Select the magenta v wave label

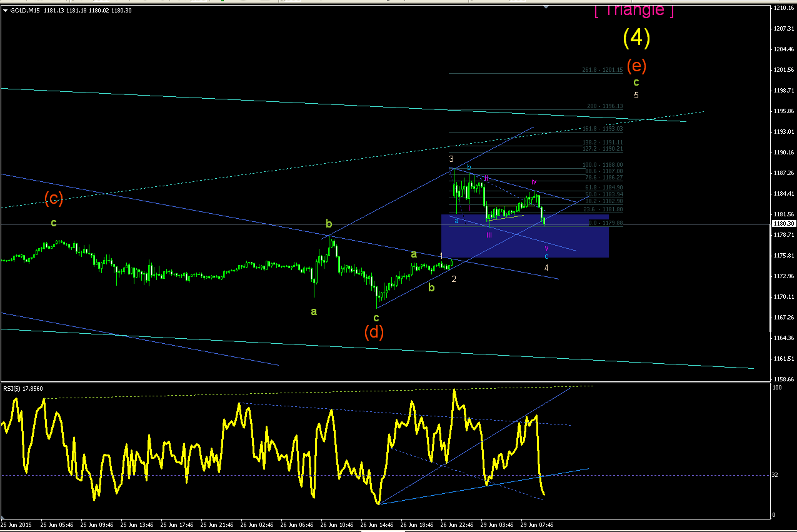click(546, 248)
